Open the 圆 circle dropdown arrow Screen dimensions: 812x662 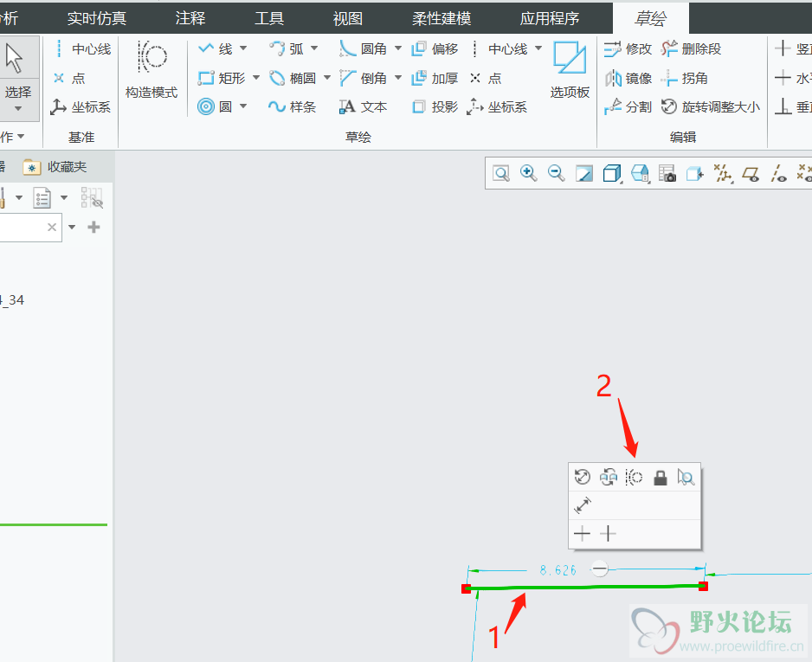pos(243,106)
